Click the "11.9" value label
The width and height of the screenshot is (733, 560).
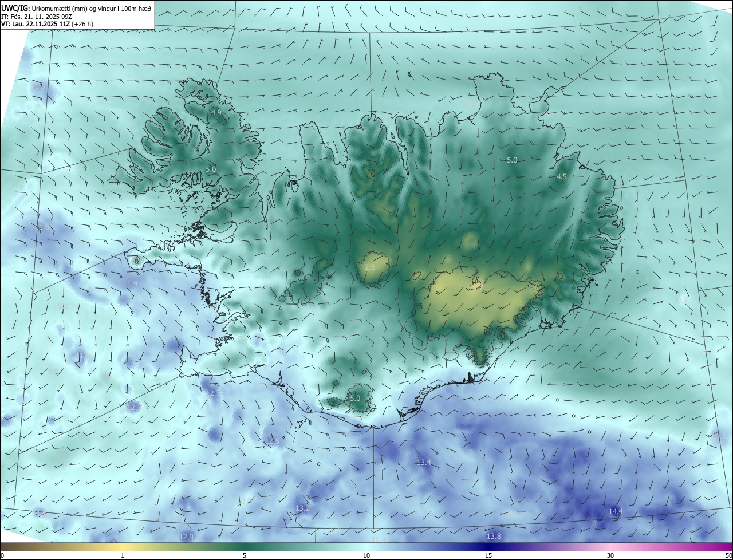131,283
